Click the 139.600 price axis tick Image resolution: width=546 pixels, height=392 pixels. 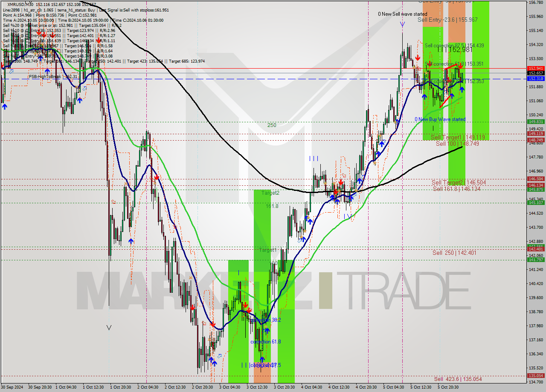(x=536, y=298)
